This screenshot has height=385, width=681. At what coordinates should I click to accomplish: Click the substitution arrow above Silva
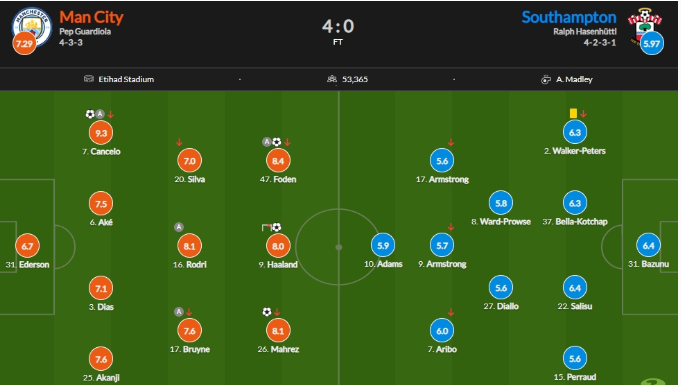tap(179, 142)
